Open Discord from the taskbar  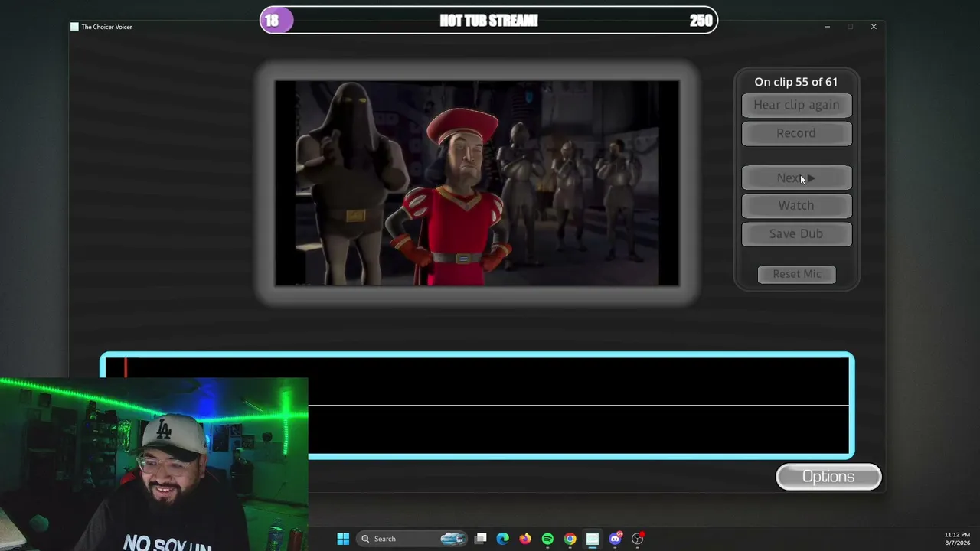pyautogui.click(x=615, y=539)
